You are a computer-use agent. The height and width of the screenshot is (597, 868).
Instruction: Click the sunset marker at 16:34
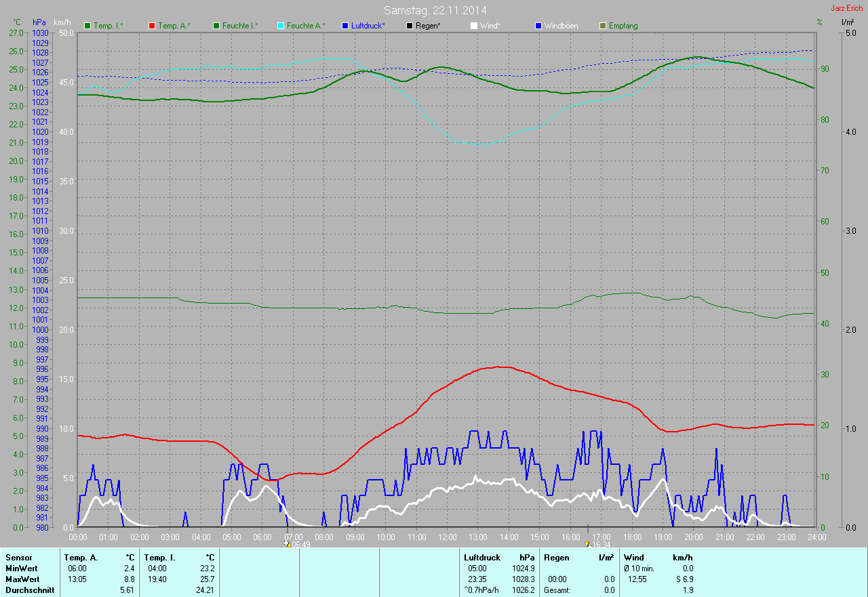[x=587, y=544]
